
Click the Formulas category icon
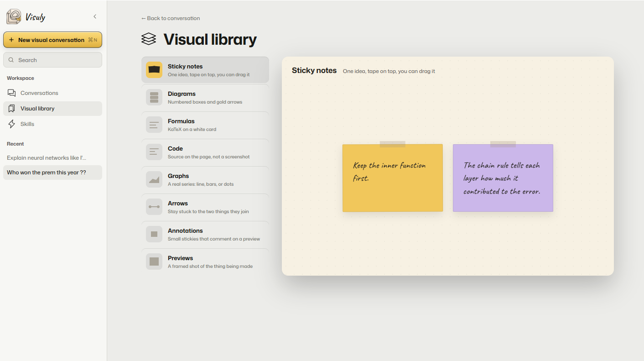[154, 125]
